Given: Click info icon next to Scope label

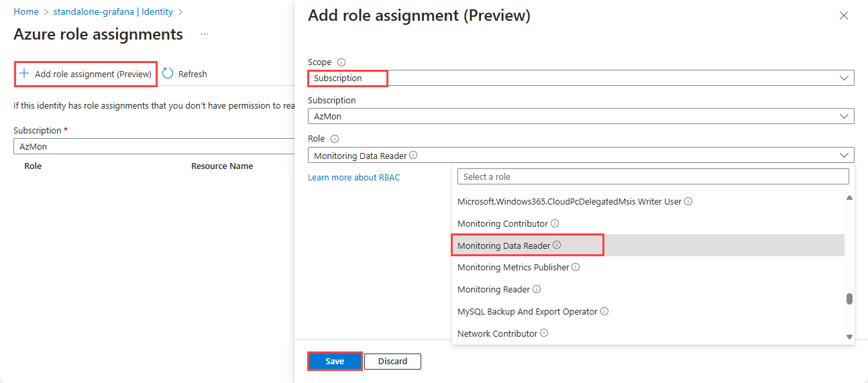Looking at the screenshot, I should point(341,62).
